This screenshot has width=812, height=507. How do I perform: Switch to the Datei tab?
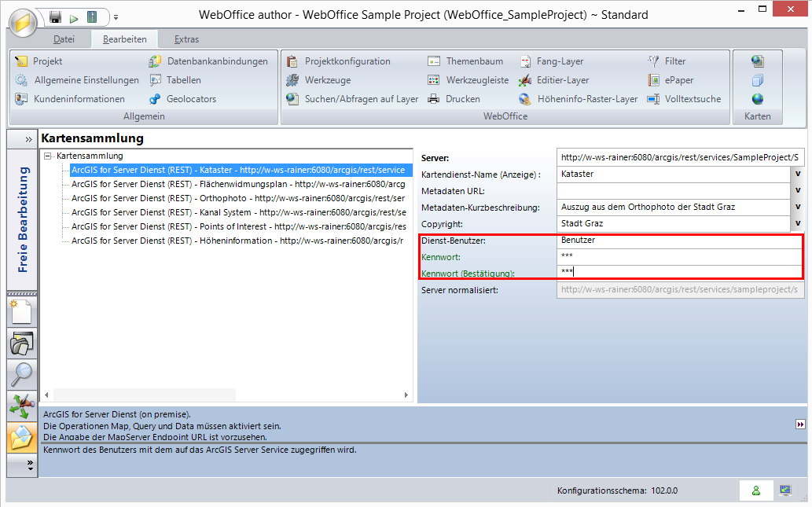(64, 39)
